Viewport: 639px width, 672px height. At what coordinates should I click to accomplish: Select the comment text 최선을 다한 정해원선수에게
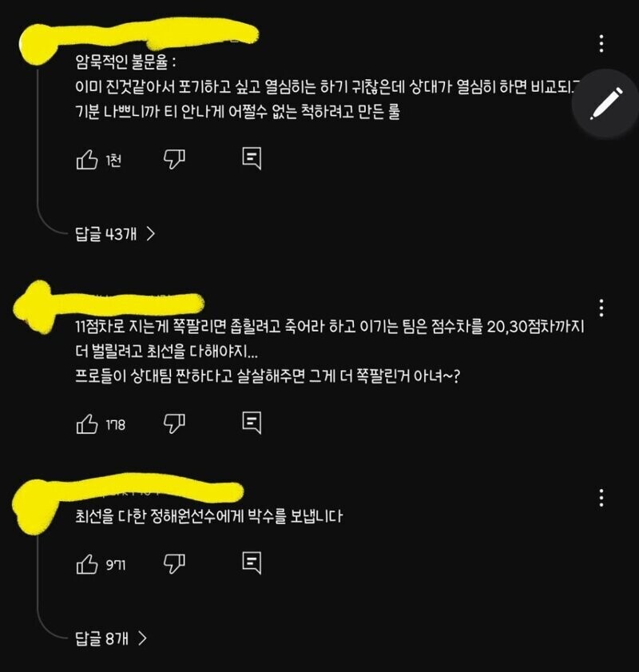click(163, 516)
